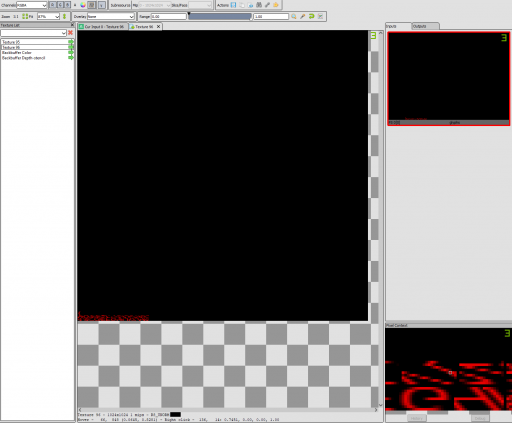Open the Mip level dropdown
Viewport: 512px width, 423px height.
155,5
